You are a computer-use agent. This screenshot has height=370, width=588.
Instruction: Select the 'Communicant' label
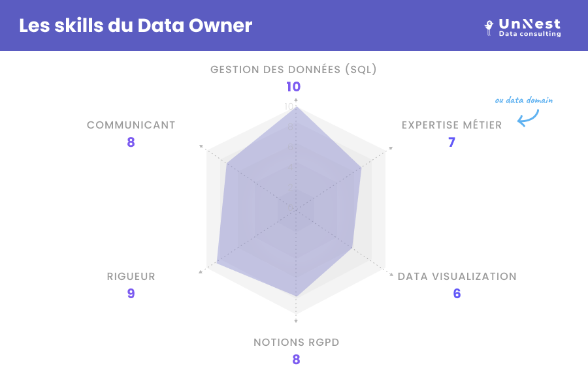pos(131,125)
